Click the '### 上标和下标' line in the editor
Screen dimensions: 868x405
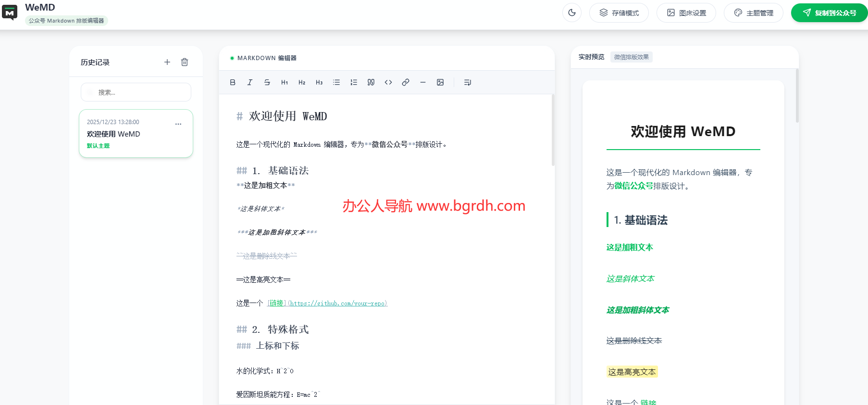click(x=268, y=345)
